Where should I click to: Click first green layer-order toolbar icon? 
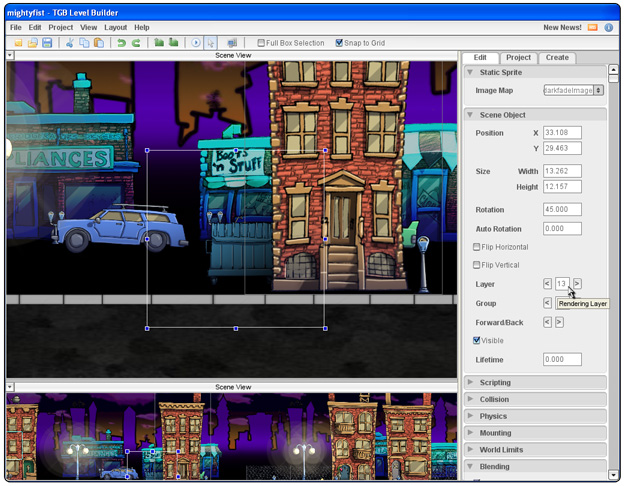159,42
